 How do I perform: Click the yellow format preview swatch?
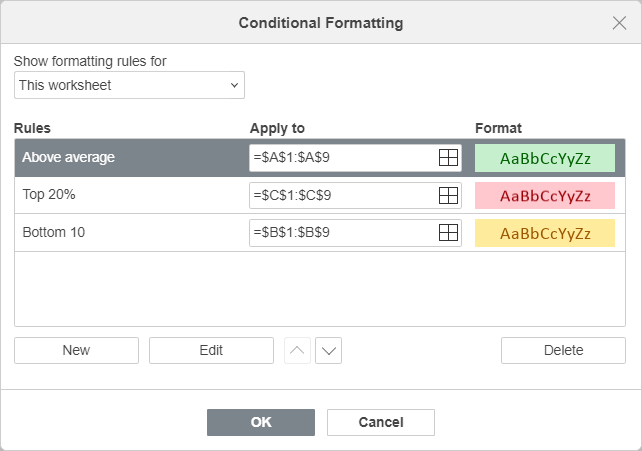tap(545, 233)
